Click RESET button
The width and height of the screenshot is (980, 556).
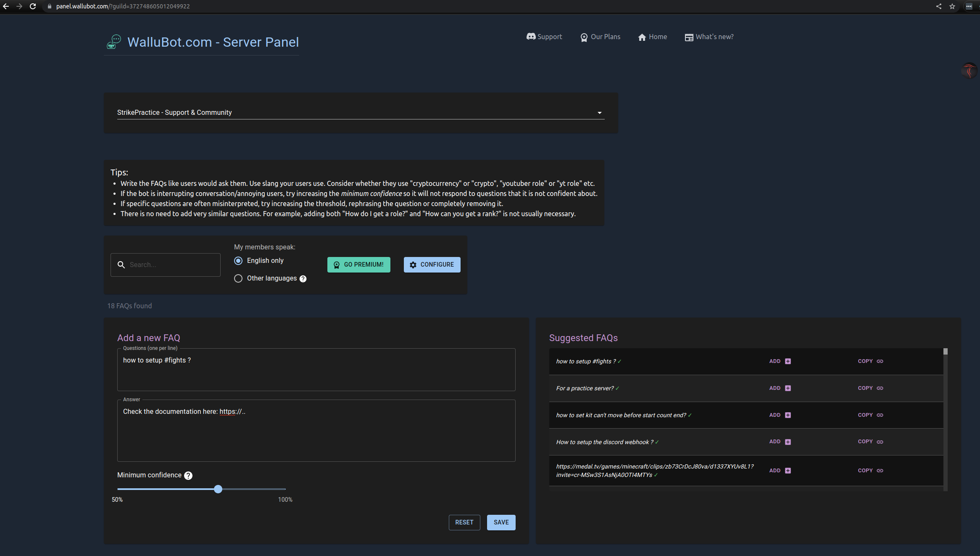464,522
